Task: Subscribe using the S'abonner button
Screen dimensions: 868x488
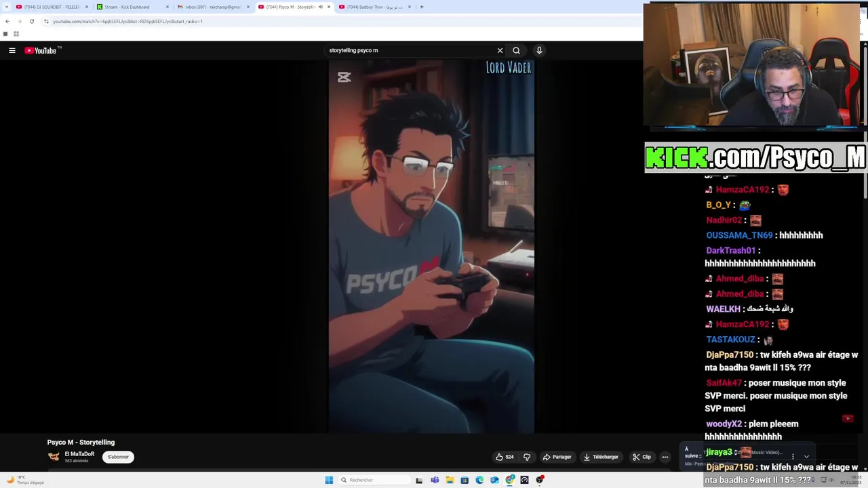Action: point(118,457)
